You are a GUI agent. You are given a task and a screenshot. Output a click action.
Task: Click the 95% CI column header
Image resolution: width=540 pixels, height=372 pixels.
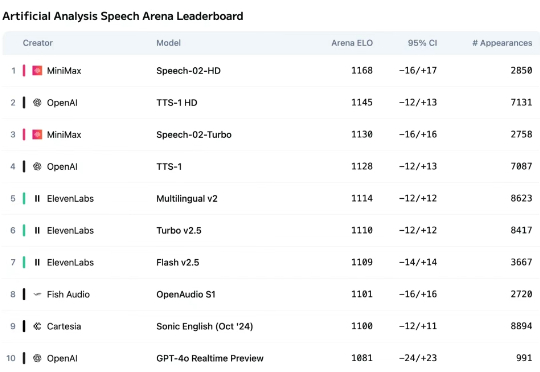(422, 43)
